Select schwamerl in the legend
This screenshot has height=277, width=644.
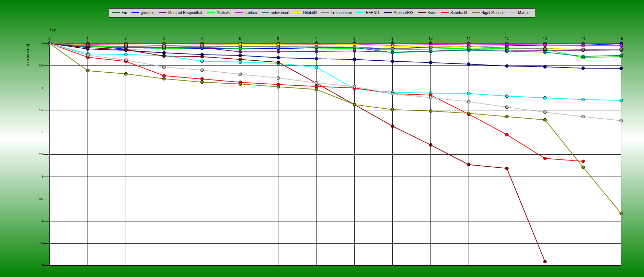tap(275, 13)
